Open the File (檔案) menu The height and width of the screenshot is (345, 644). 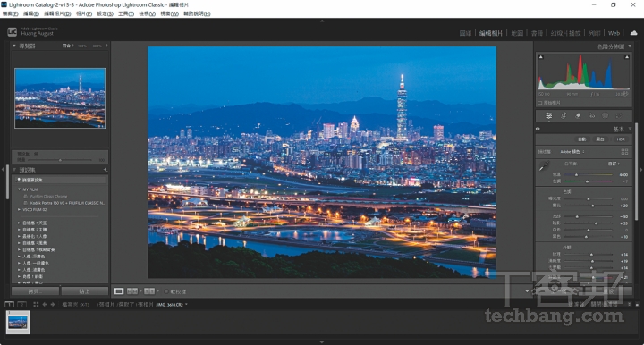pos(10,13)
